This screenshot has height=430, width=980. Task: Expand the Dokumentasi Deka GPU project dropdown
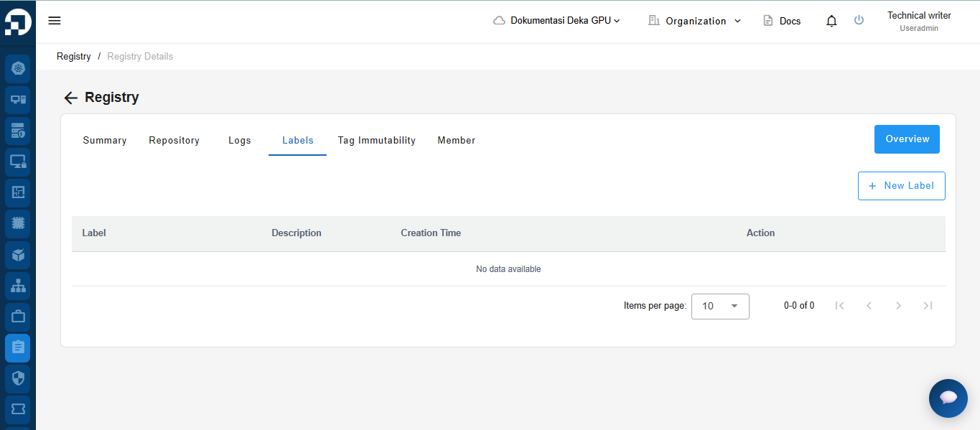(557, 21)
